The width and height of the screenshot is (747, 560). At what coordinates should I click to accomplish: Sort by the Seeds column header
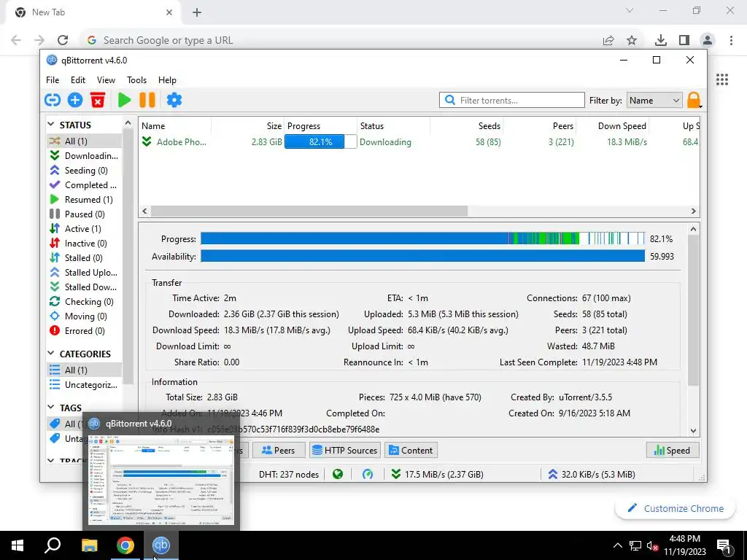pos(467,126)
